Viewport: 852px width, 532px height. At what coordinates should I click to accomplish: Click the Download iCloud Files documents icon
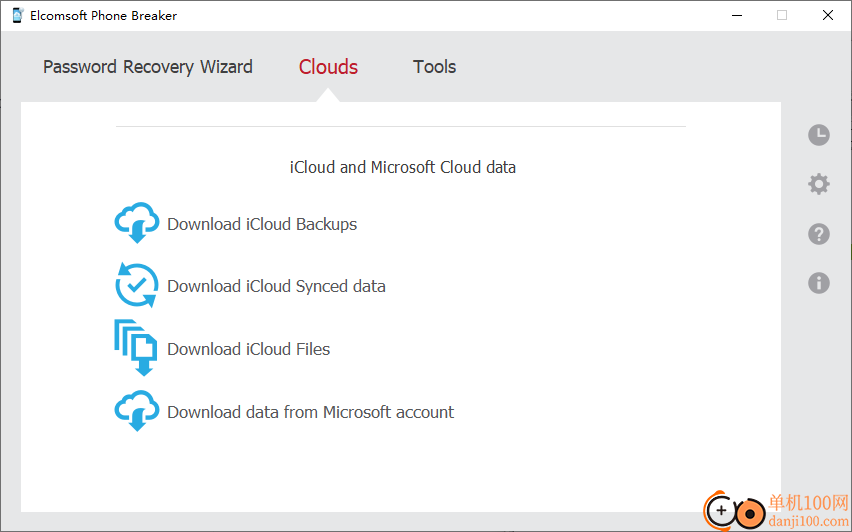coord(136,348)
